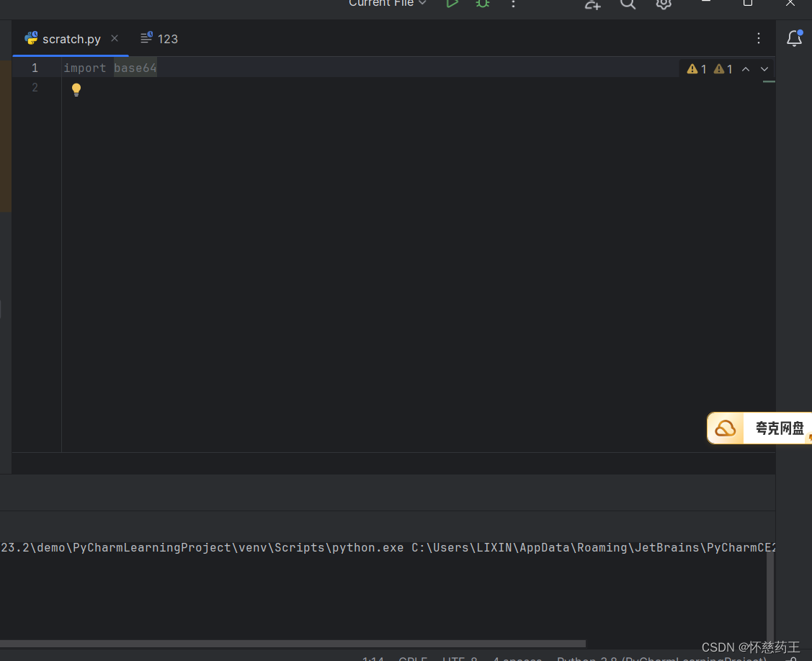This screenshot has height=661, width=812.
Task: Open the Current File run configuration dropdown
Action: coord(385,4)
